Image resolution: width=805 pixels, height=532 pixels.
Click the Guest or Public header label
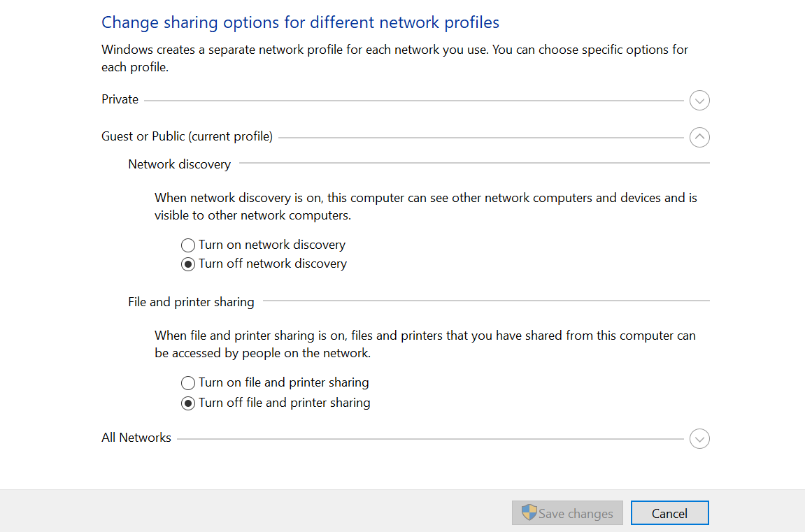click(187, 136)
